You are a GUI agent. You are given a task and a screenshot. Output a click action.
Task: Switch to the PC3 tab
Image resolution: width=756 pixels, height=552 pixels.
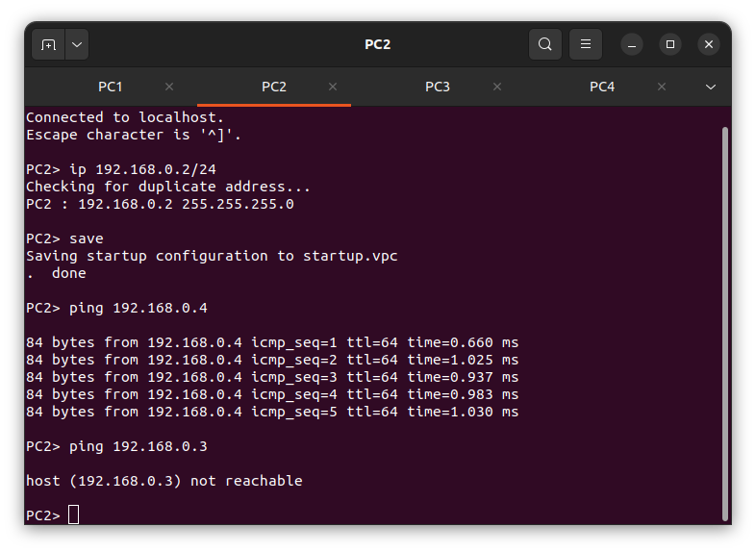[438, 87]
